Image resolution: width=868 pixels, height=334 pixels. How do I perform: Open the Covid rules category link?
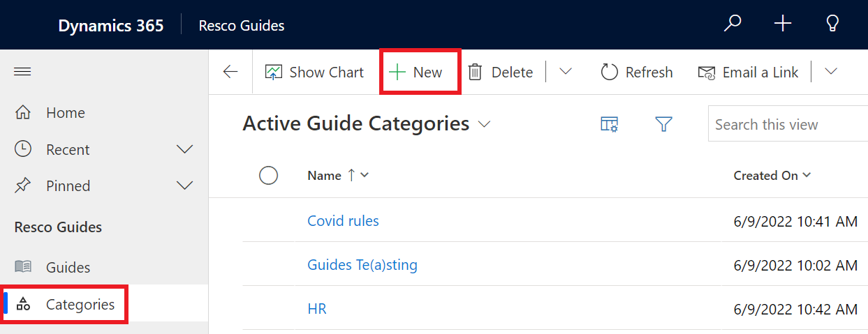coord(343,221)
